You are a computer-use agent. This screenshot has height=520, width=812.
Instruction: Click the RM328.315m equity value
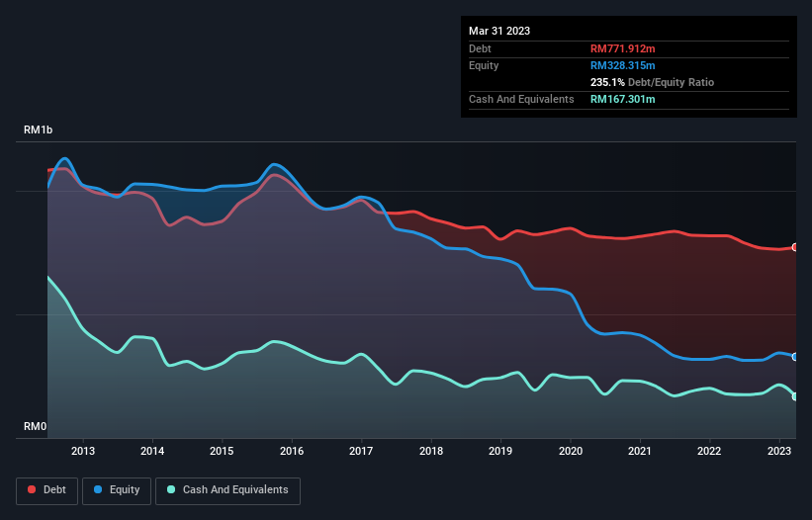tap(622, 65)
